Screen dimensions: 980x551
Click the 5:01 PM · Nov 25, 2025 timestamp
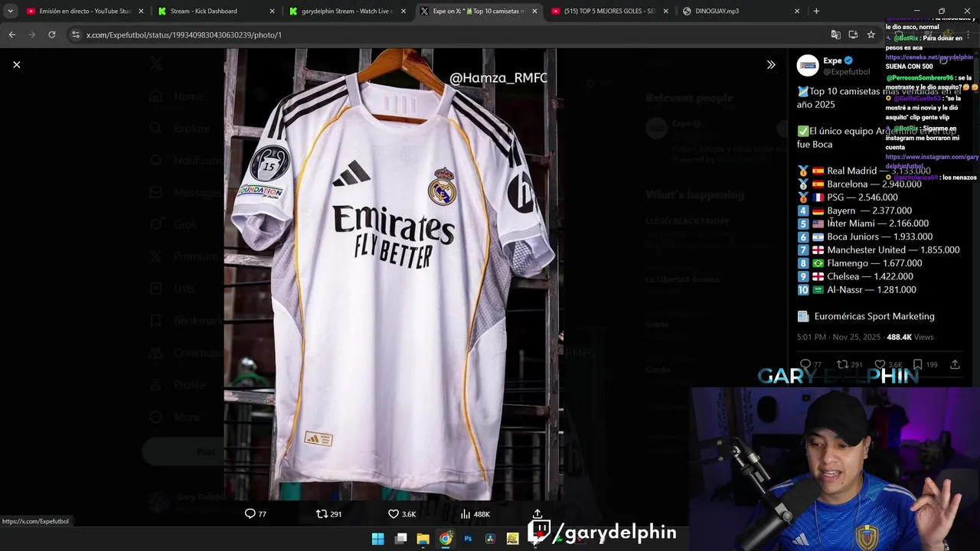coord(838,337)
